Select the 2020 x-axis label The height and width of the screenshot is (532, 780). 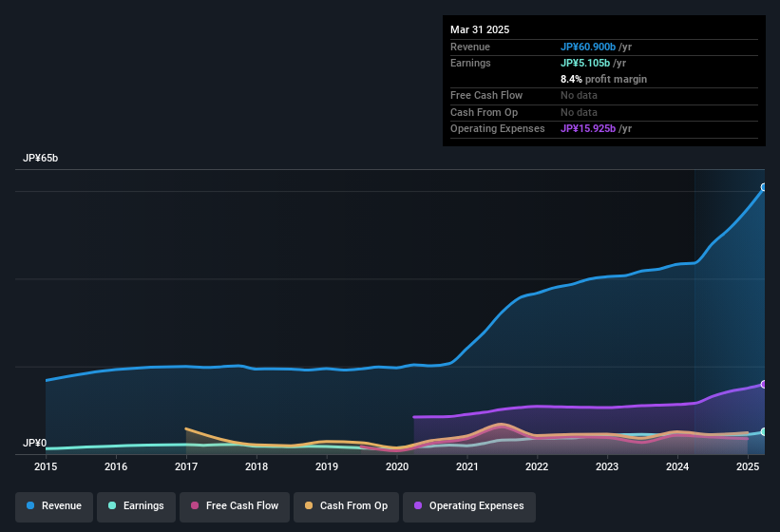tap(397, 466)
